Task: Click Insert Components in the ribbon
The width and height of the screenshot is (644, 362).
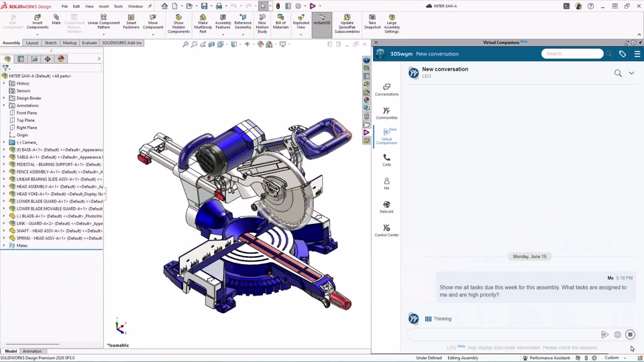Action: click(38, 21)
